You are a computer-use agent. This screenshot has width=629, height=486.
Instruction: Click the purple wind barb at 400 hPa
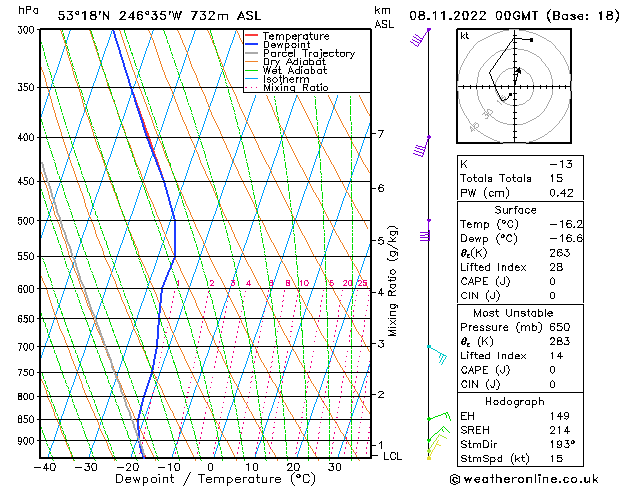[x=422, y=147]
